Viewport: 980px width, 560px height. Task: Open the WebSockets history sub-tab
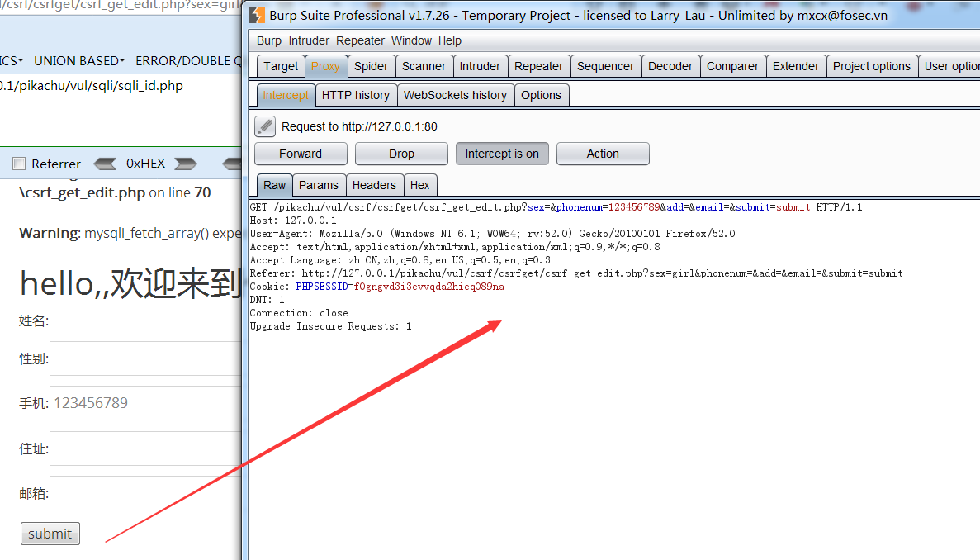pos(455,95)
